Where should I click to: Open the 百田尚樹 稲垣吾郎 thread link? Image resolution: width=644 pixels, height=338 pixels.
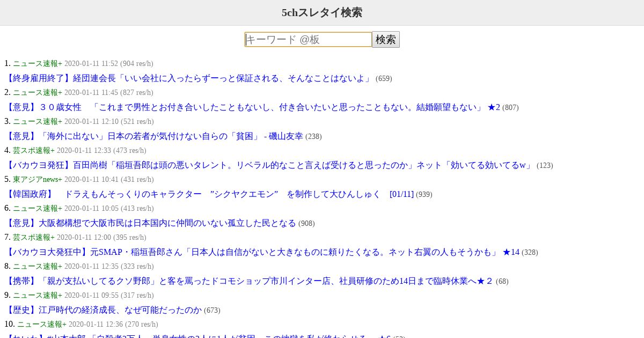(x=269, y=165)
